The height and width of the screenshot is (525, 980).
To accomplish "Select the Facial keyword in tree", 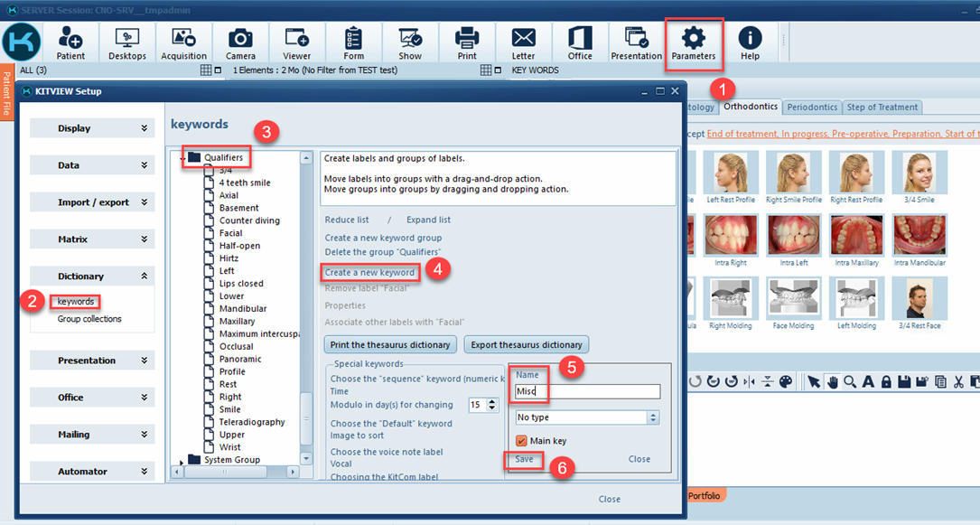I will coord(230,233).
